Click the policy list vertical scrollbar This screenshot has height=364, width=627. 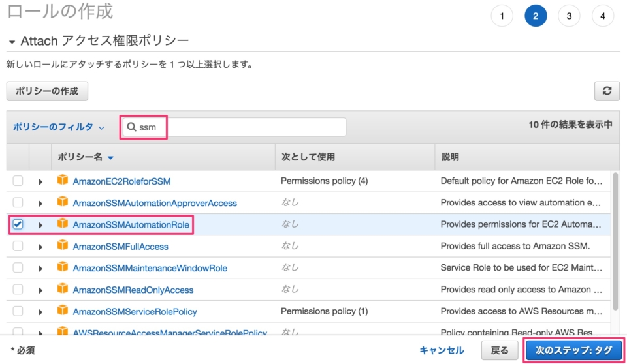pos(615,241)
